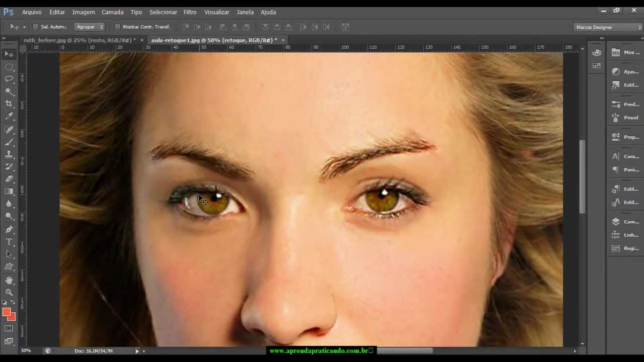644x362 pixels.
Task: Open the Marcos Designer workspace dropdown
Action: (x=609, y=27)
